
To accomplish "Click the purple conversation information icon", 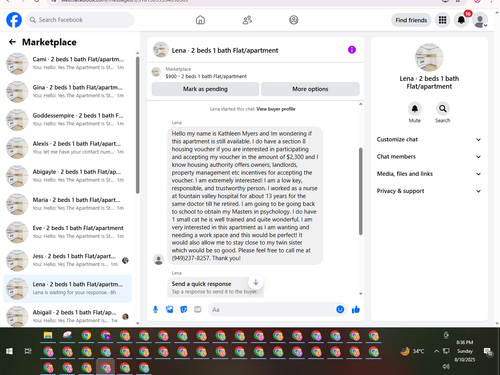I will point(352,50).
